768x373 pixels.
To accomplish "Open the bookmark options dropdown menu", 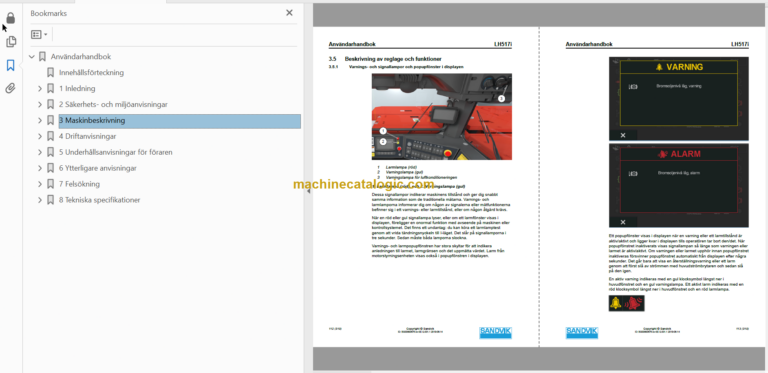I will click(x=39, y=34).
